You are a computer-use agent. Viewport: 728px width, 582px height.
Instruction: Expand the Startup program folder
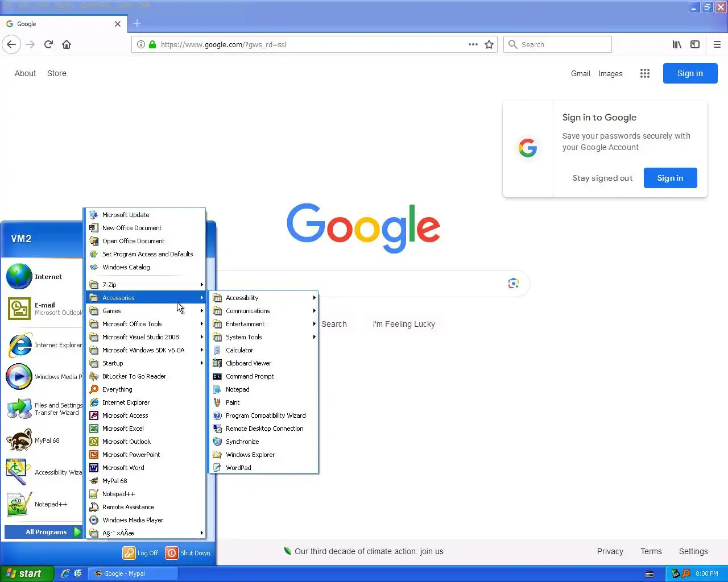146,363
